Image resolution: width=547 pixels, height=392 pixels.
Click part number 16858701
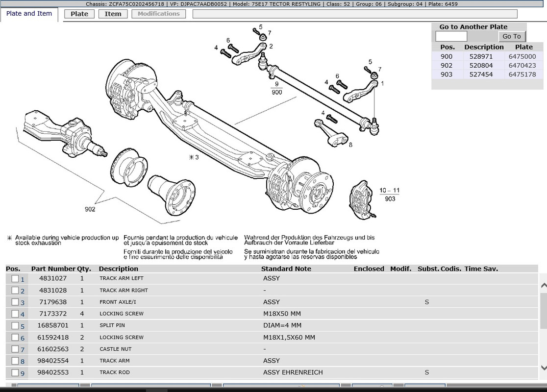(53, 325)
